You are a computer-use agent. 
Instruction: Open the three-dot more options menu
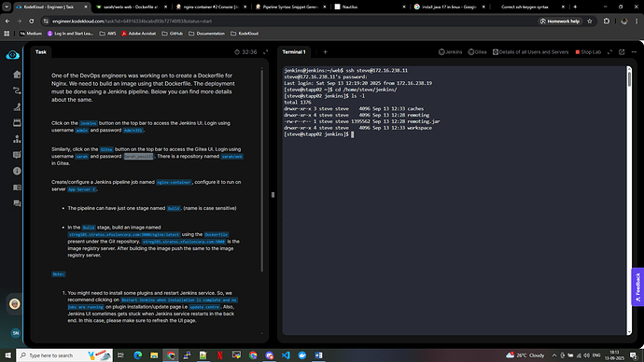[634, 52]
